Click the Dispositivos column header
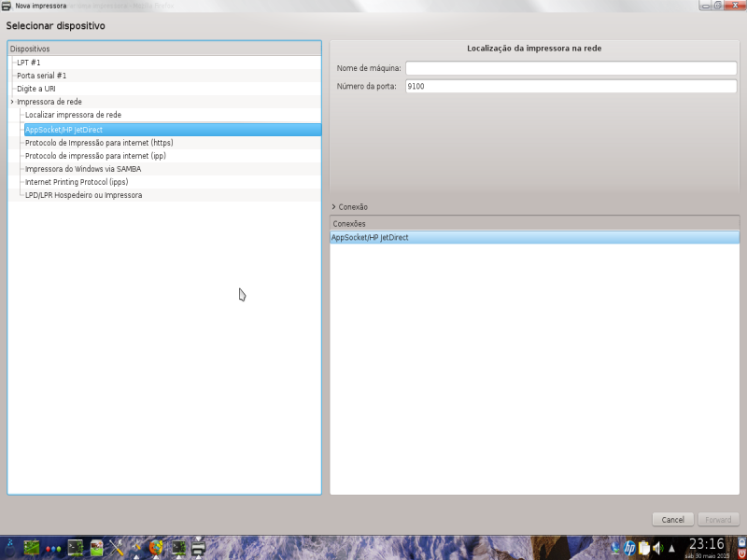Screen dimensions: 747x560 [x=164, y=49]
